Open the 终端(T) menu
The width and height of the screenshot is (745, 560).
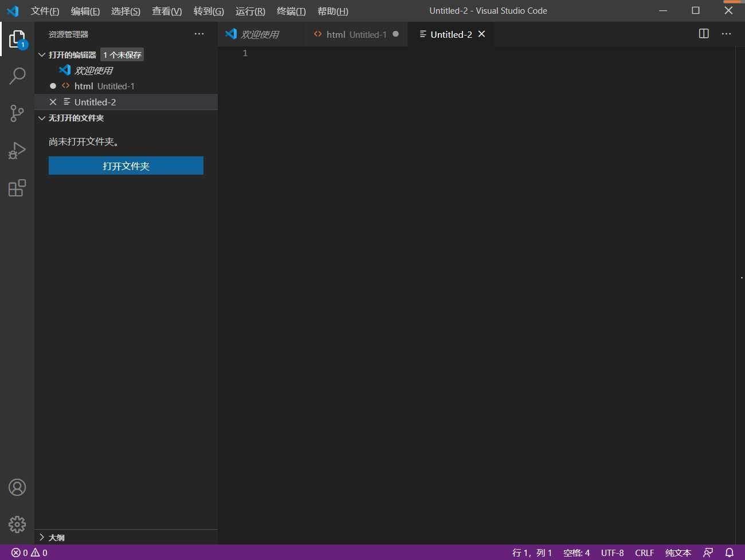[291, 11]
